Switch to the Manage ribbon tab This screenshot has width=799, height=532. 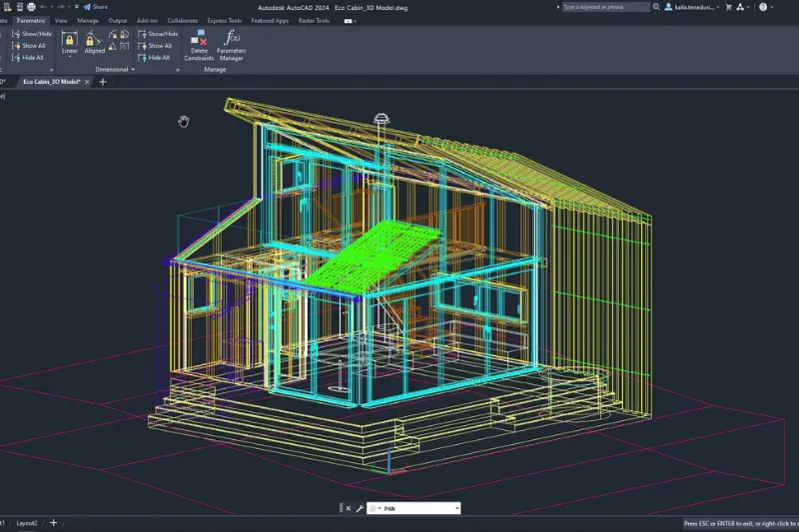[88, 19]
